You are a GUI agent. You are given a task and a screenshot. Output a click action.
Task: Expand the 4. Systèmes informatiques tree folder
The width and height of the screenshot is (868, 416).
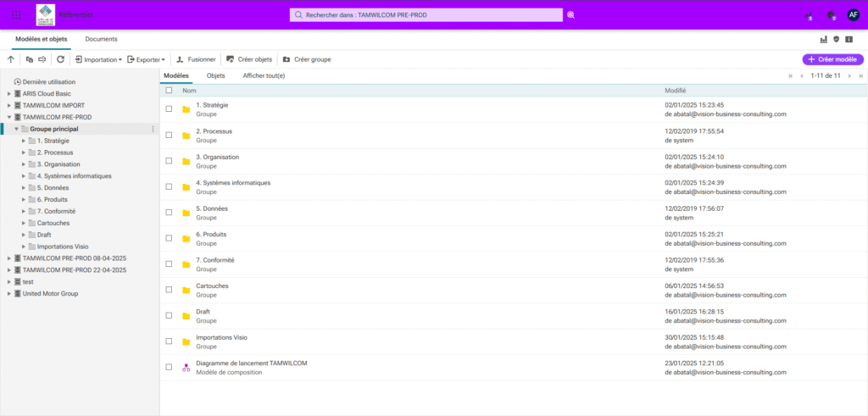23,176
